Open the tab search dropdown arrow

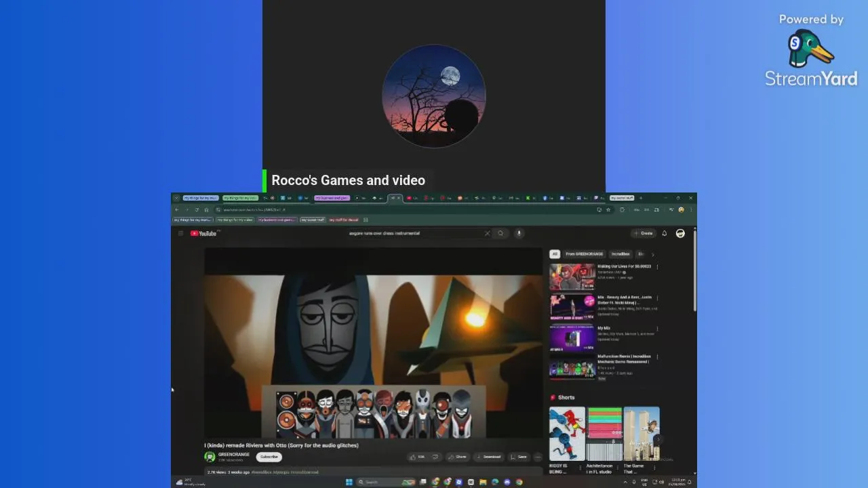176,198
